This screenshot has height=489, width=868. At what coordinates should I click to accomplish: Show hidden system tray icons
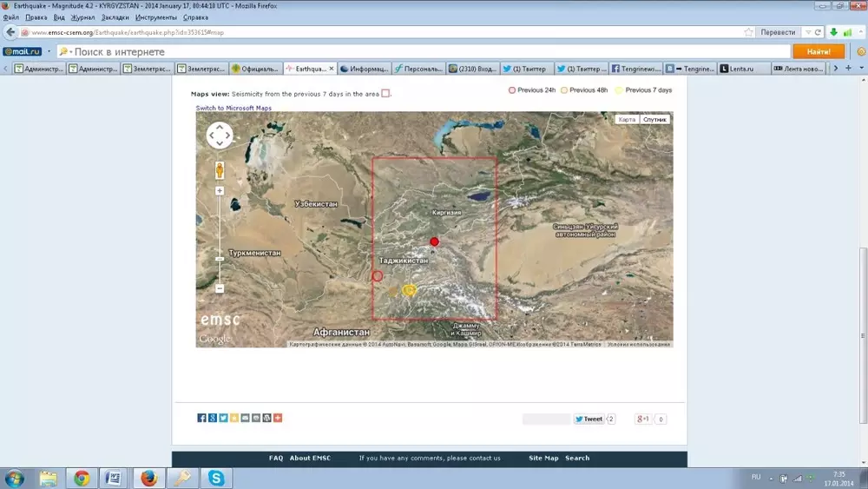tap(769, 477)
